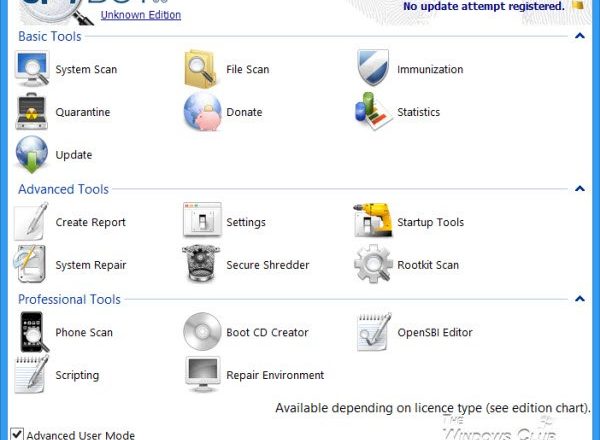Click the Boot CD Creator label
Screen dimensions: 600x440
point(267,332)
